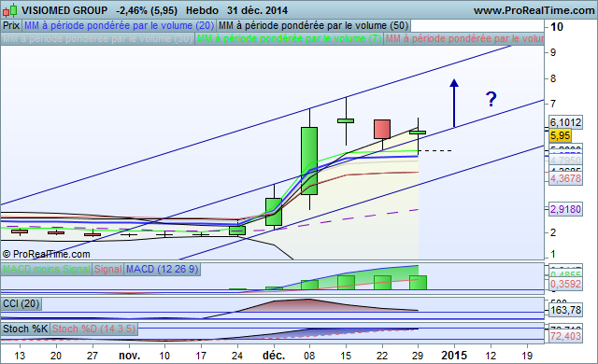The image size is (598, 364).
Task: Click the 72,403 stochastic value
Action: coord(565,336)
